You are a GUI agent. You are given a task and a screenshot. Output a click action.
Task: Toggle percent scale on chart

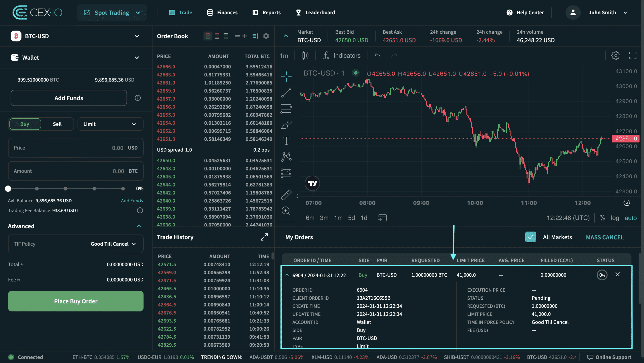tap(602, 218)
